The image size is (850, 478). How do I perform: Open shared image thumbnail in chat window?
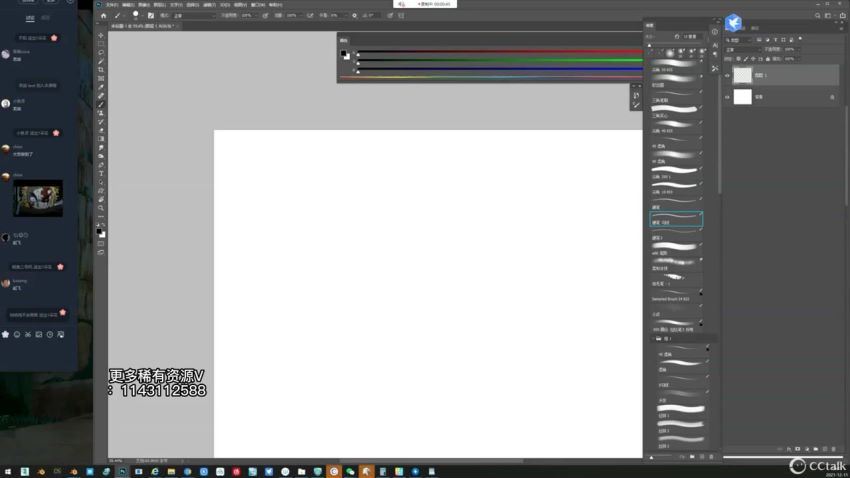click(x=38, y=198)
